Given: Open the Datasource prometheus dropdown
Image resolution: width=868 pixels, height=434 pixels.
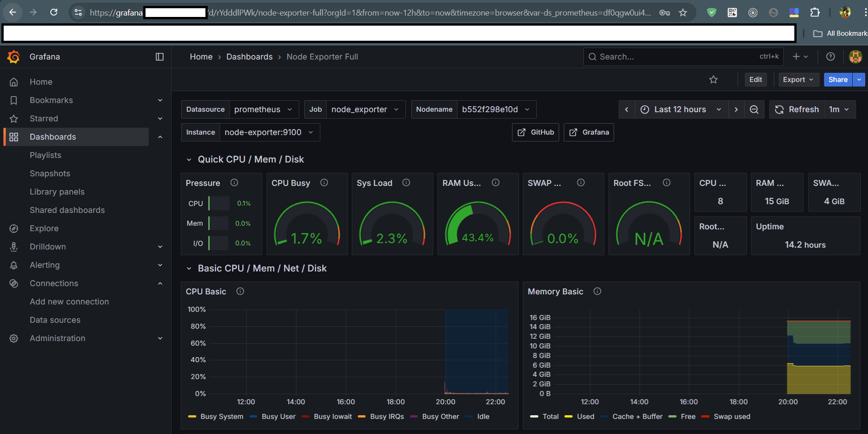Looking at the screenshot, I should point(263,109).
